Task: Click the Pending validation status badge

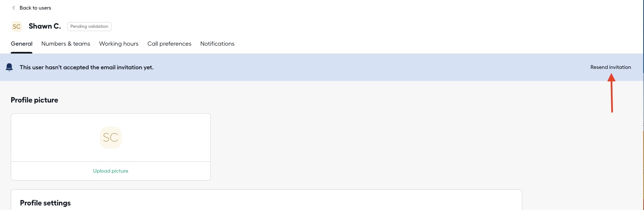Action: (x=89, y=27)
